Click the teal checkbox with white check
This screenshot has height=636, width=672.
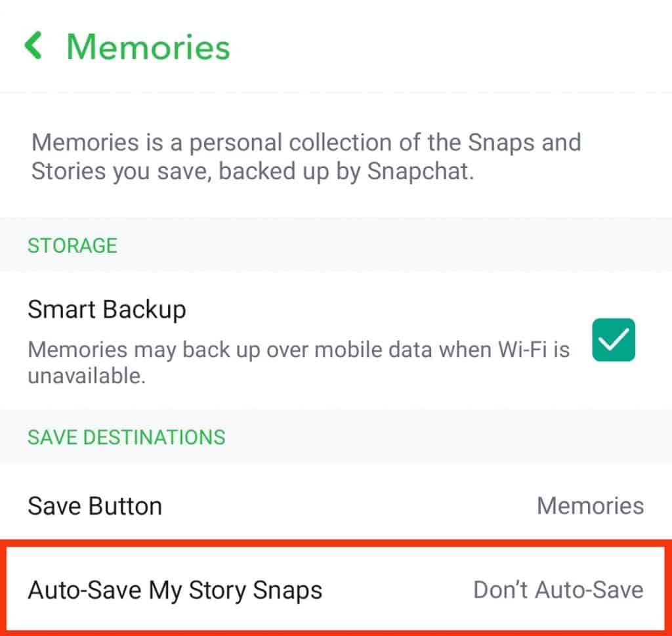click(x=612, y=339)
